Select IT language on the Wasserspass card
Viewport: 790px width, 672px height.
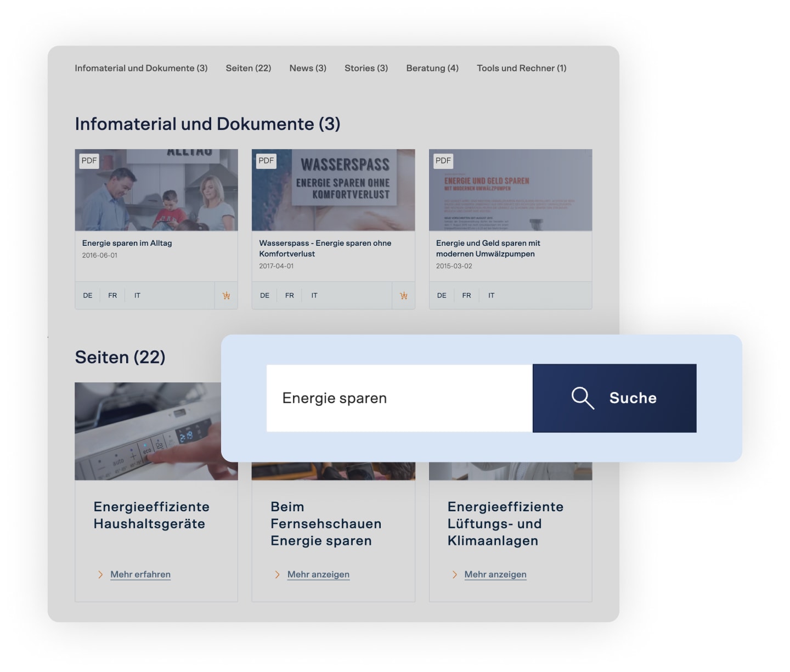tap(314, 295)
